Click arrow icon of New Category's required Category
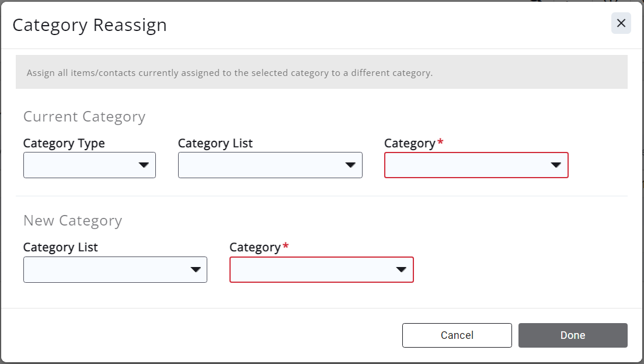The width and height of the screenshot is (644, 364). point(401,269)
